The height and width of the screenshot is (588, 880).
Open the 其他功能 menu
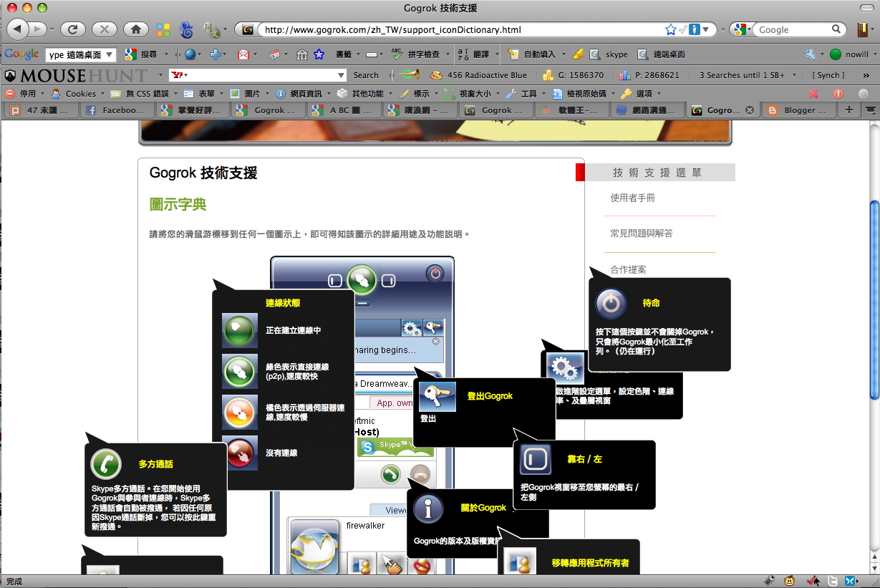(x=364, y=94)
